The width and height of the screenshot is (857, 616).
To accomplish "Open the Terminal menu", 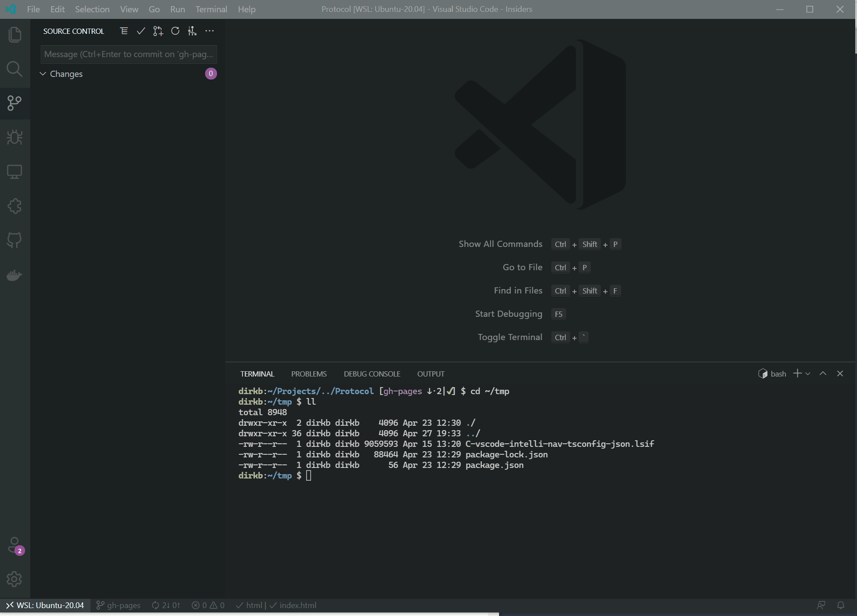I will [x=211, y=9].
